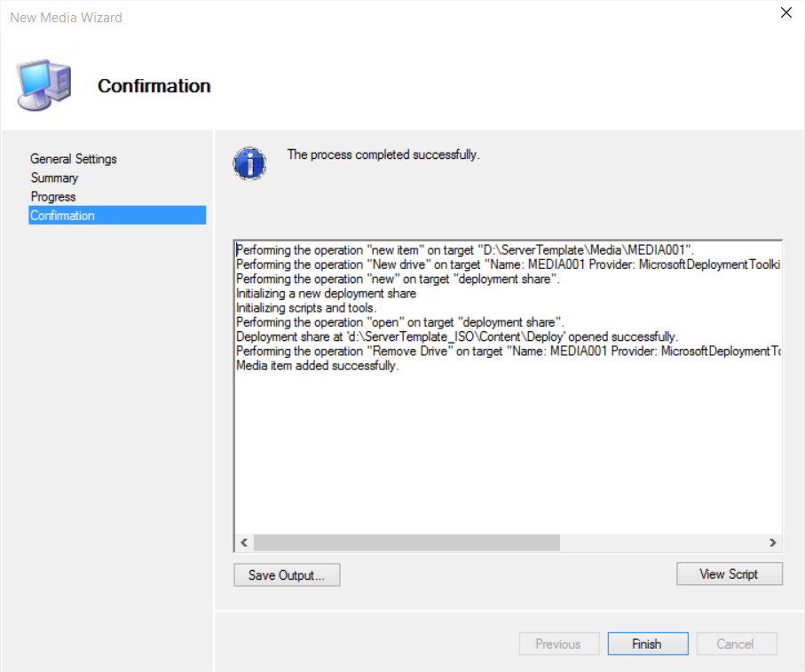805x672 pixels.
Task: Select the highlighted Confirmation step
Action: click(62, 216)
